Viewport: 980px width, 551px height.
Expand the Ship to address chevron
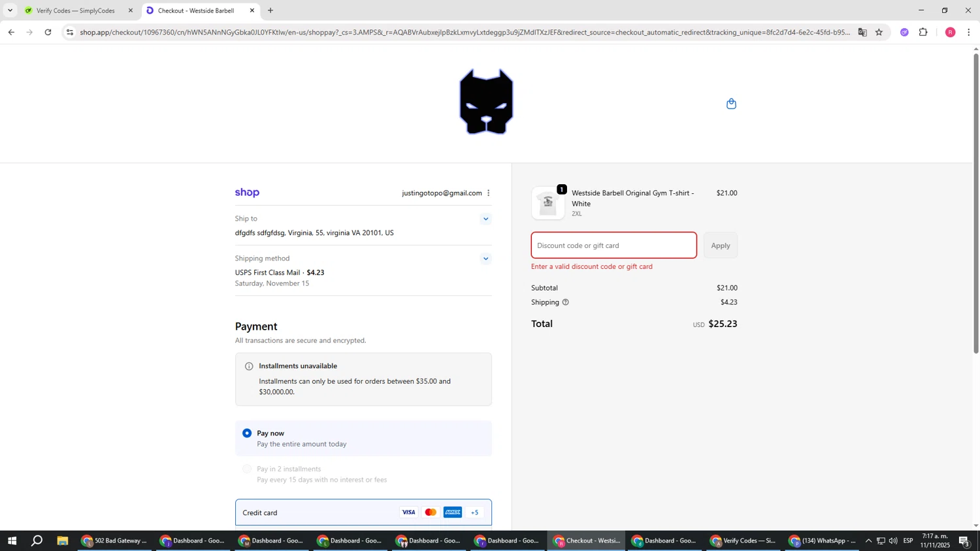pos(485,219)
